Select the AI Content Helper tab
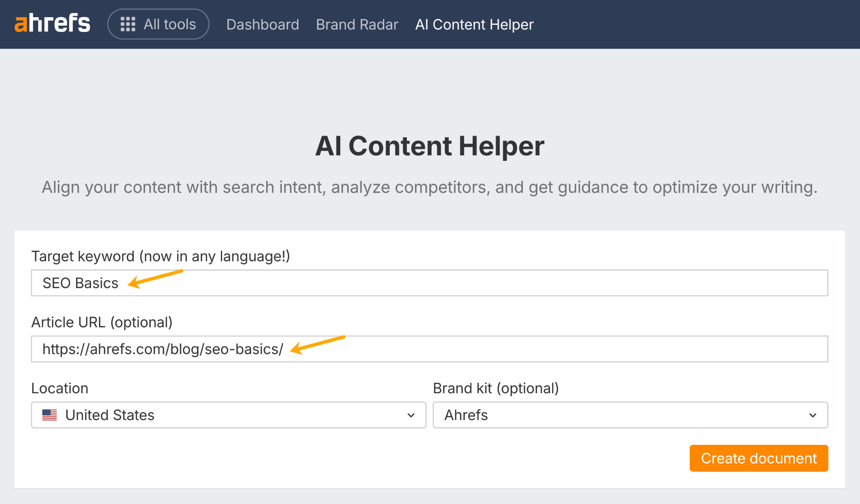This screenshot has width=860, height=504. click(x=474, y=24)
